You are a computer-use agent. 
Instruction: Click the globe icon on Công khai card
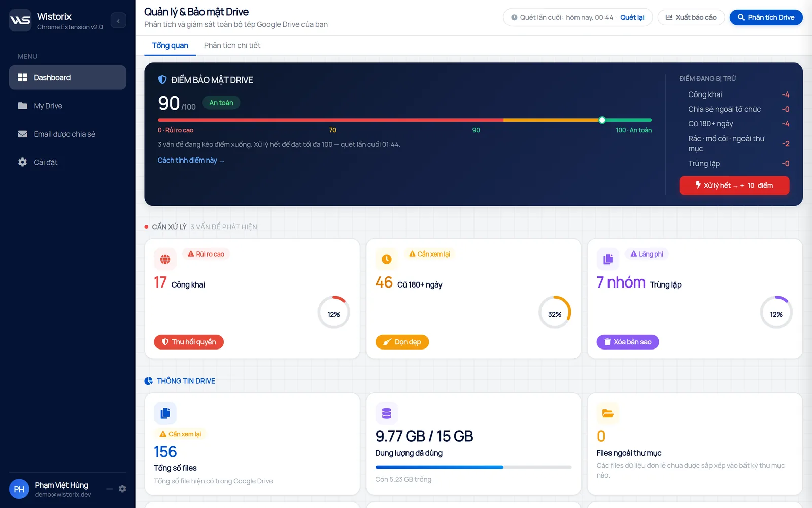pos(165,259)
